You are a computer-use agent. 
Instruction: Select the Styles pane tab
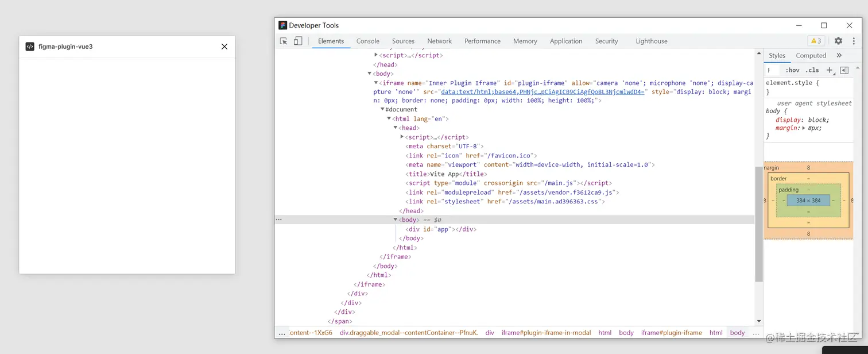click(777, 55)
